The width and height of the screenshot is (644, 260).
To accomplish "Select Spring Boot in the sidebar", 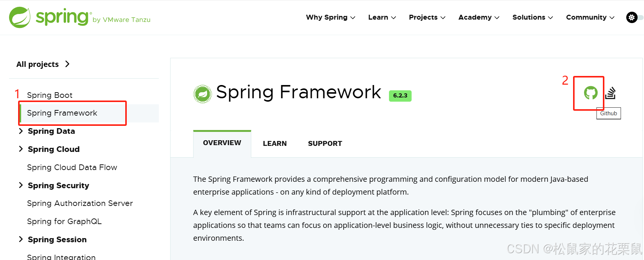I will click(50, 95).
